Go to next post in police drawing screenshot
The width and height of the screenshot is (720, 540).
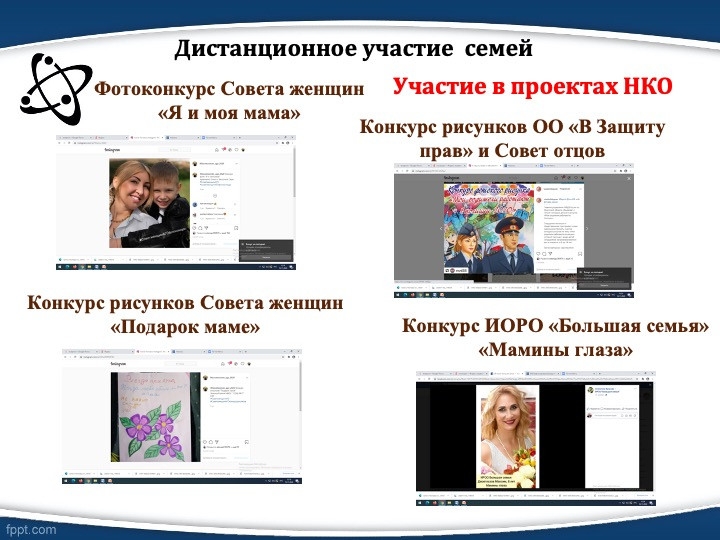[587, 228]
